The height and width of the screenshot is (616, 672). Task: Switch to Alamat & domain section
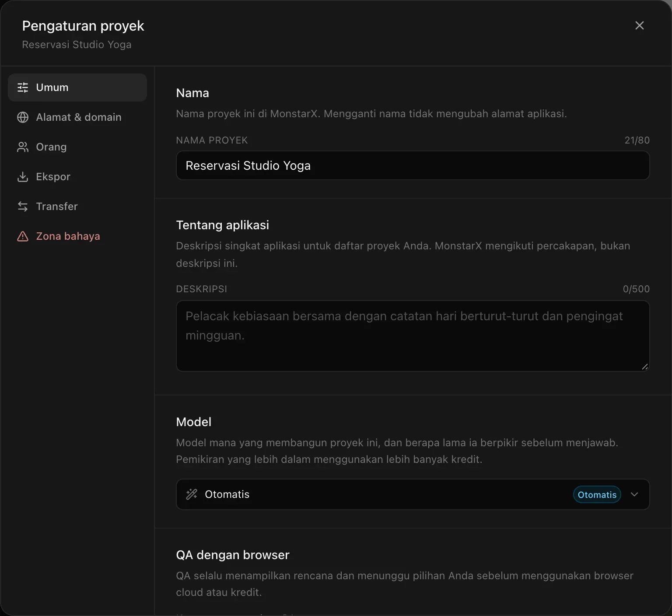tap(77, 117)
